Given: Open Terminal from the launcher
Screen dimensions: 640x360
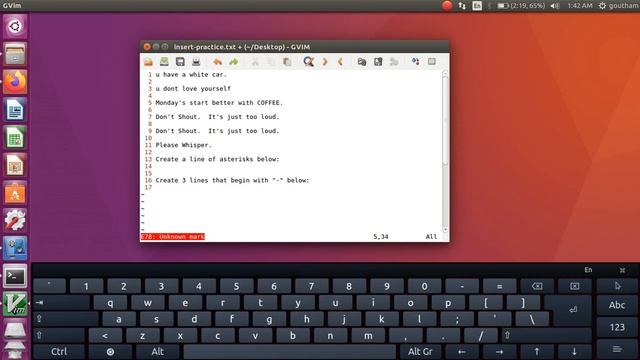Looking at the screenshot, I should tap(15, 276).
